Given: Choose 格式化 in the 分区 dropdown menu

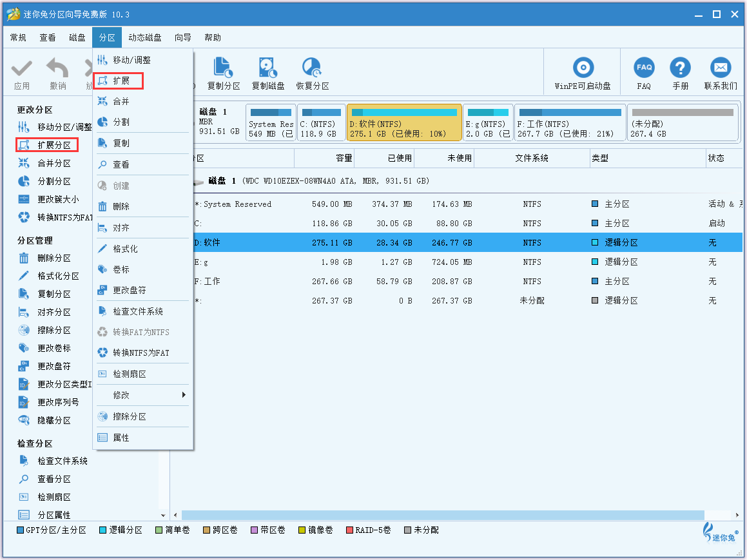Looking at the screenshot, I should coord(143,249).
